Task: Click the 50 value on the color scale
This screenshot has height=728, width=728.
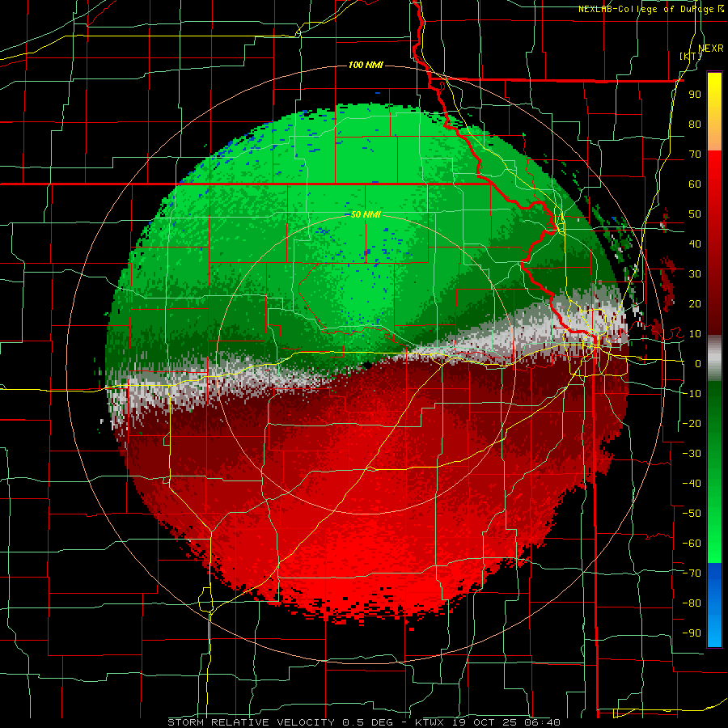Action: coord(695,214)
